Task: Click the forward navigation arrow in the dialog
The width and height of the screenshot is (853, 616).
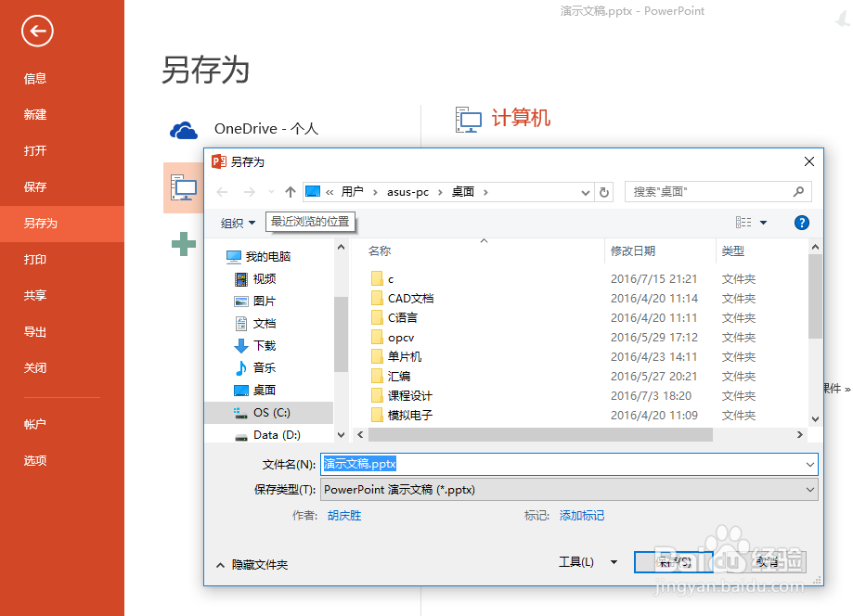Action: pyautogui.click(x=249, y=192)
